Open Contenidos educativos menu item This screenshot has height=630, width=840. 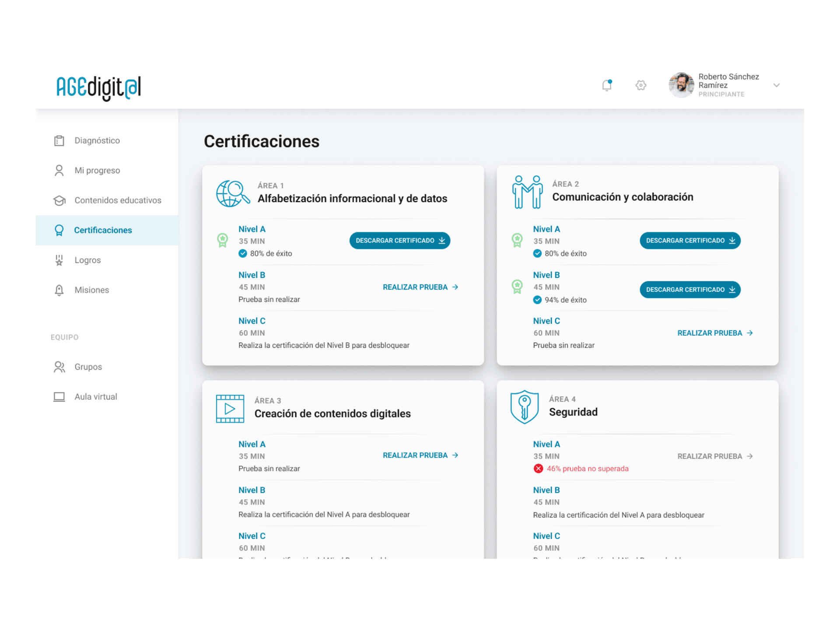[117, 200]
